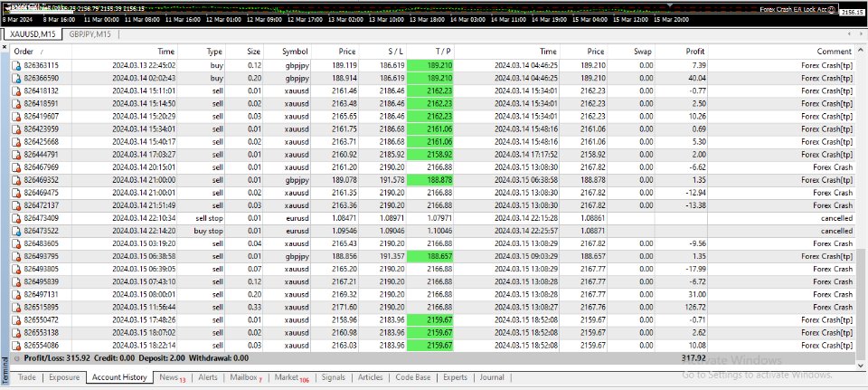Click the icon beside order 826515895
The height and width of the screenshot is (390, 868).
[16, 308]
